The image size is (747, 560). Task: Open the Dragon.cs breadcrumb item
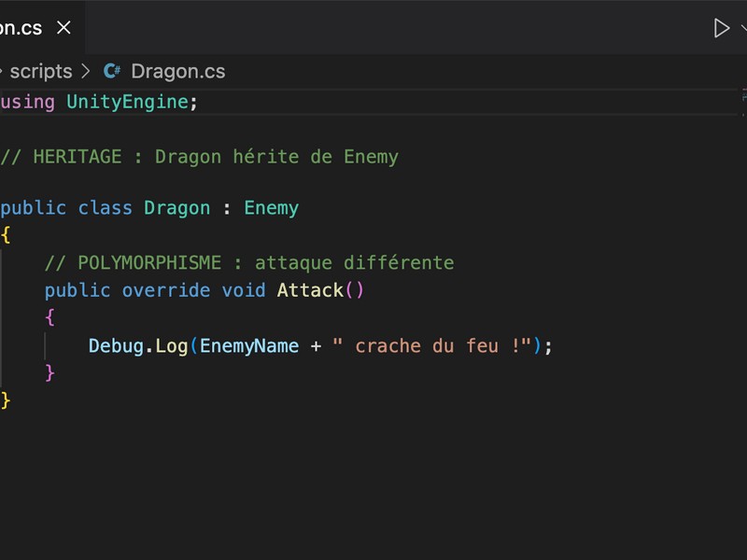tap(177, 71)
